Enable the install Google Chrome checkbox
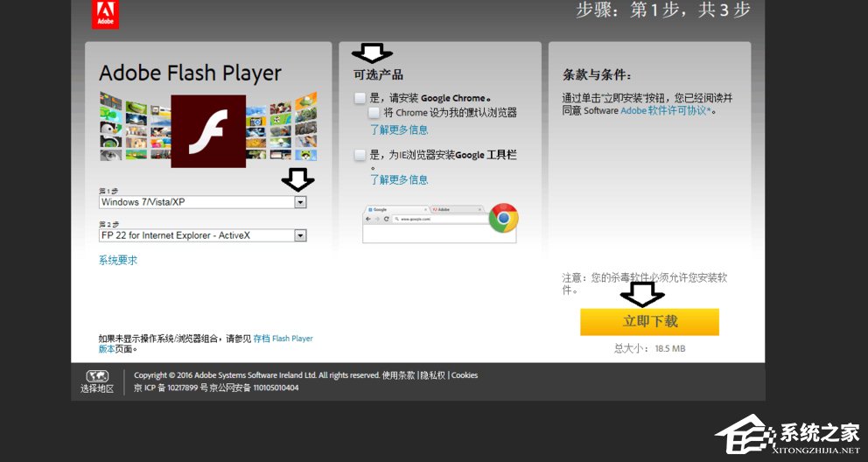The width and height of the screenshot is (868, 462). click(x=360, y=98)
